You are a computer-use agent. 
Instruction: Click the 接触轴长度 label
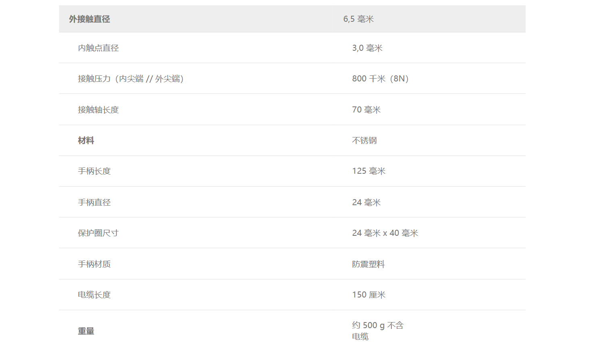pyautogui.click(x=98, y=110)
